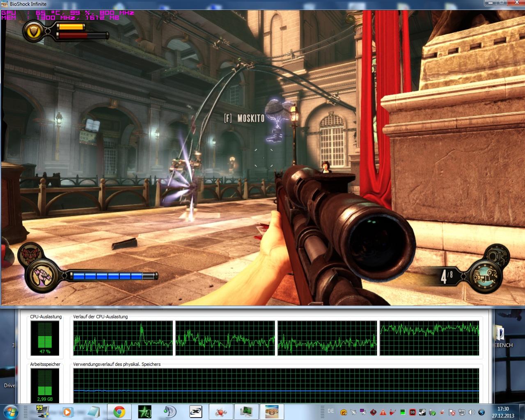Click the white X logo taskbar icon
The image size is (525, 420).
tap(195, 411)
